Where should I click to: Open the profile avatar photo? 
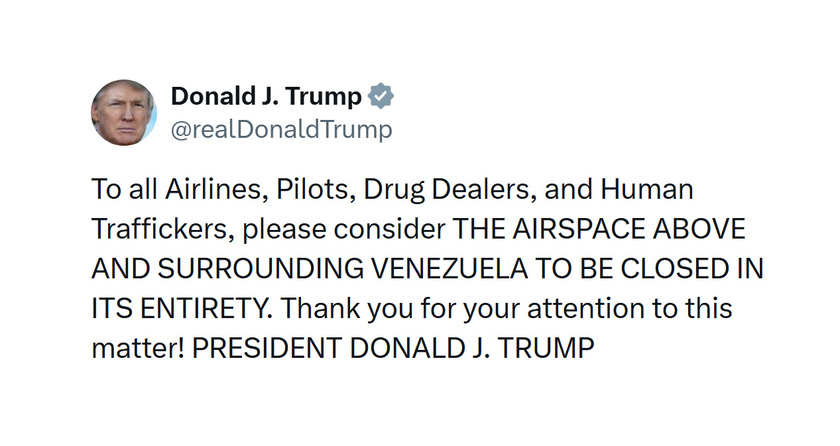pos(124,112)
